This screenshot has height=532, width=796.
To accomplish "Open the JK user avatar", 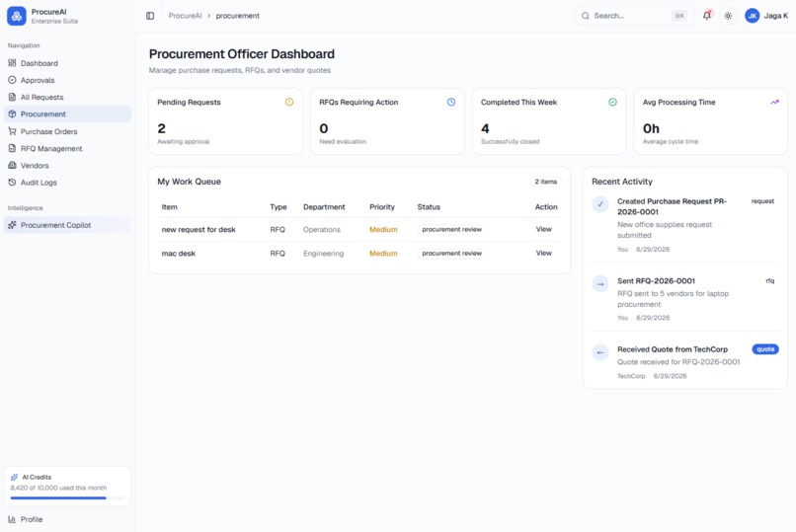I will tap(752, 16).
